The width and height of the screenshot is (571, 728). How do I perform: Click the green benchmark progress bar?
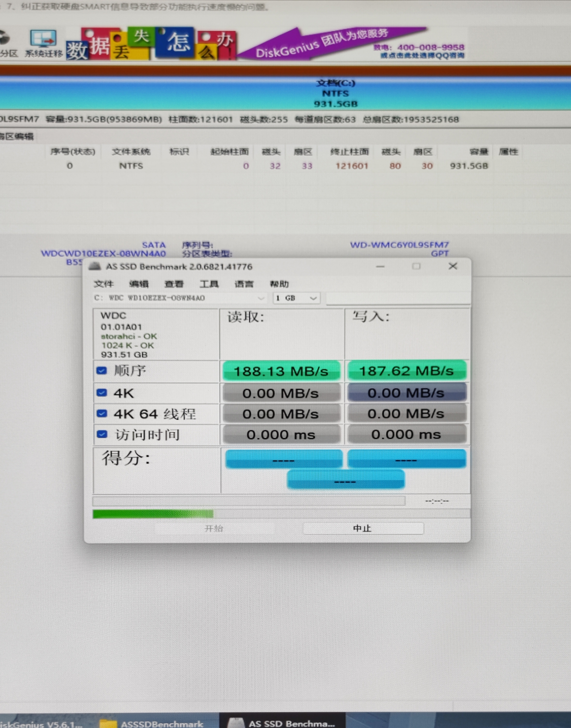pos(281,514)
